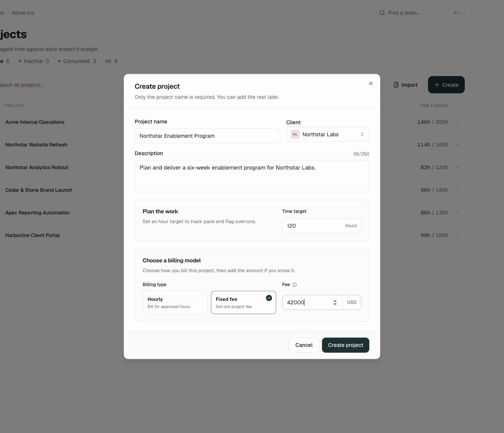The height and width of the screenshot is (433, 504).
Task: Click the Import button
Action: click(x=405, y=85)
